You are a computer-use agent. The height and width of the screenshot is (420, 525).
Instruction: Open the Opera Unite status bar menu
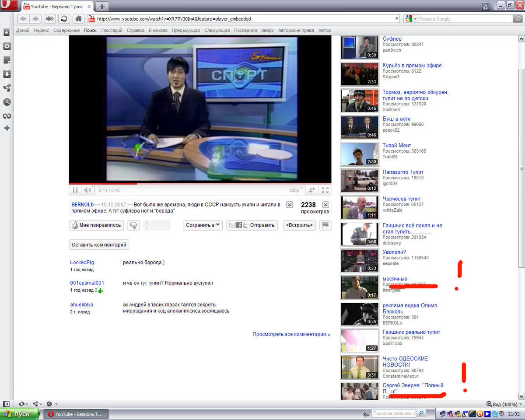(38, 404)
